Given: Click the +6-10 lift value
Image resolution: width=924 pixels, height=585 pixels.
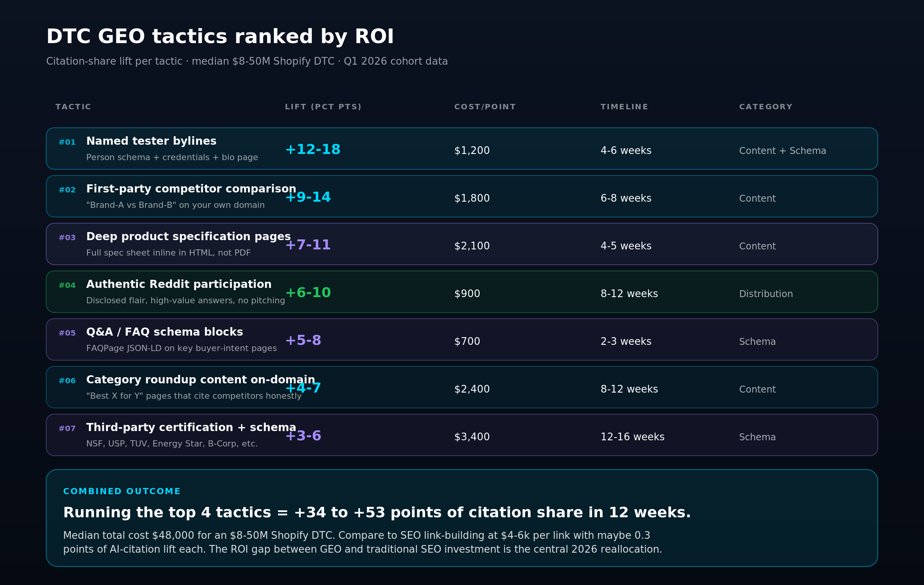Looking at the screenshot, I should [308, 292].
